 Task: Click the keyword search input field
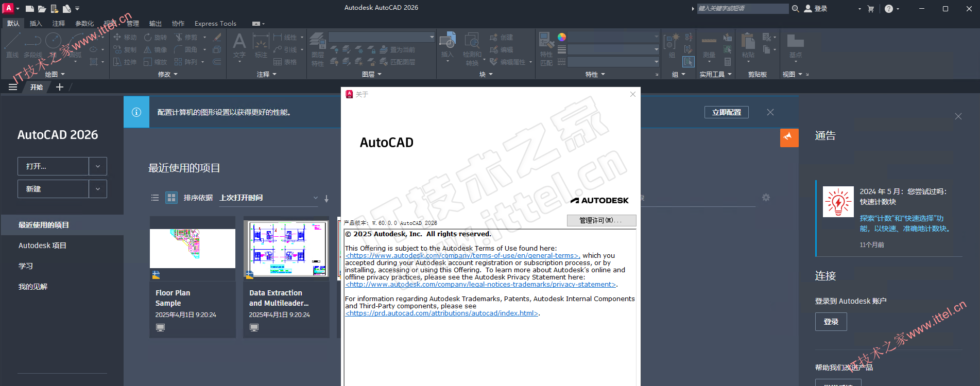[x=742, y=9]
